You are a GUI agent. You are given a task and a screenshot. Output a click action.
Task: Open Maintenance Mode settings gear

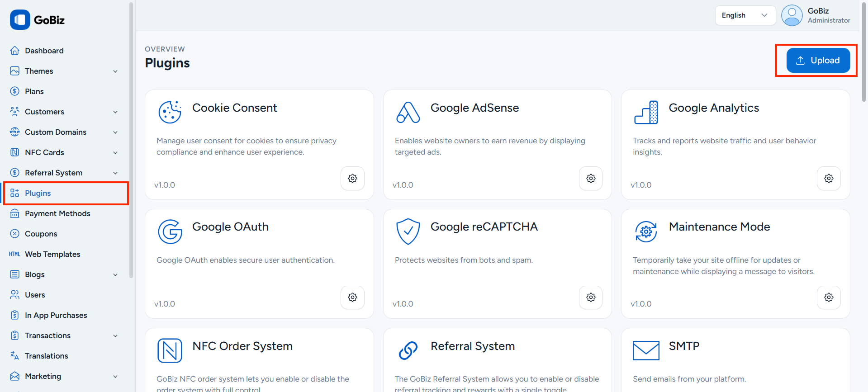pos(828,298)
